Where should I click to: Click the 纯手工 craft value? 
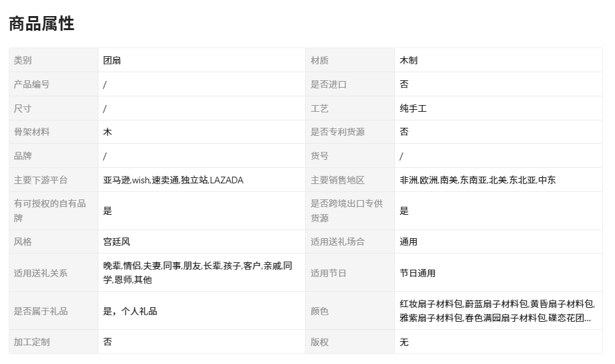(x=413, y=108)
